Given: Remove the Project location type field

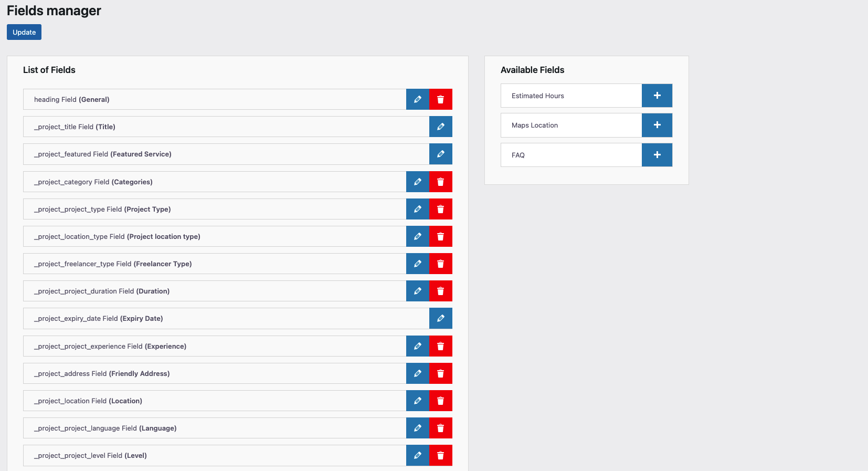Looking at the screenshot, I should click(440, 236).
